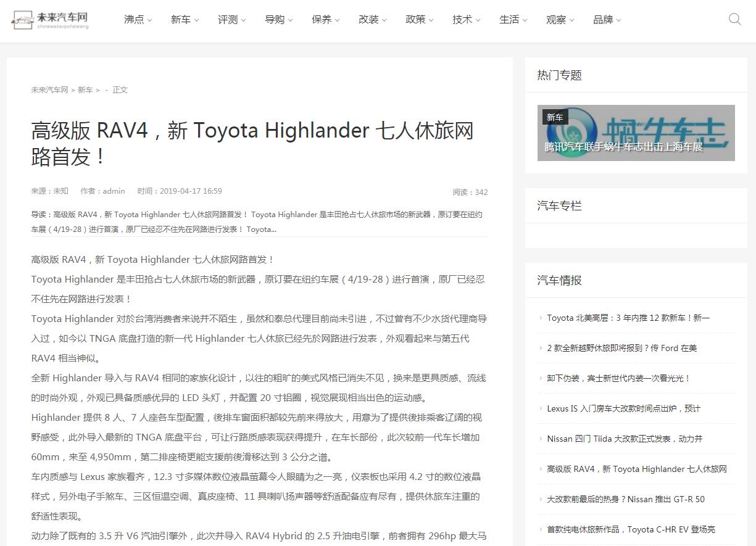Image resolution: width=756 pixels, height=546 pixels.
Task: Expand the 技术 dropdown arrow
Action: coord(478,20)
